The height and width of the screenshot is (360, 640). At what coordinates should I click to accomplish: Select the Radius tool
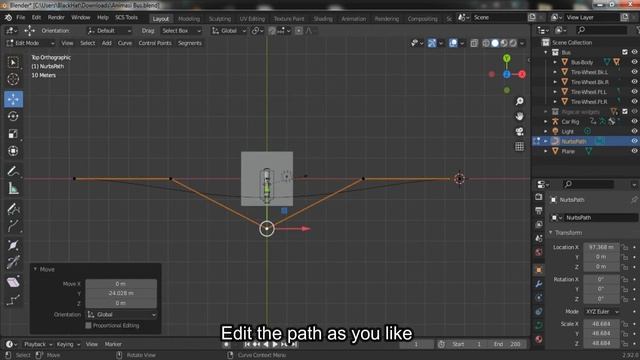(x=13, y=245)
